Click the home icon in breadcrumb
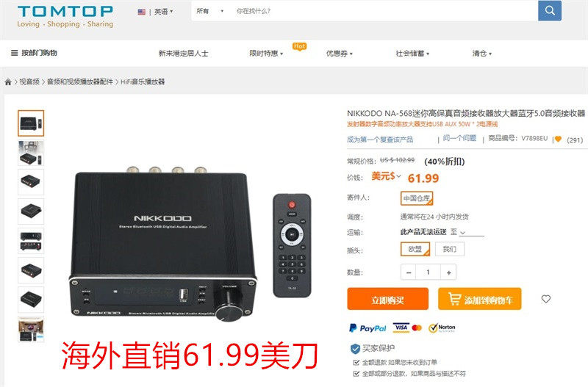 [x=8, y=82]
